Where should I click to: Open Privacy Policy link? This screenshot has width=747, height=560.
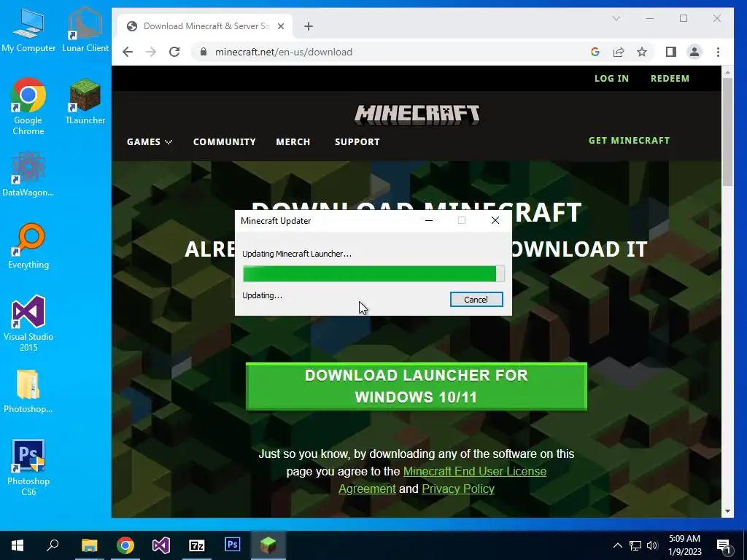tap(458, 489)
